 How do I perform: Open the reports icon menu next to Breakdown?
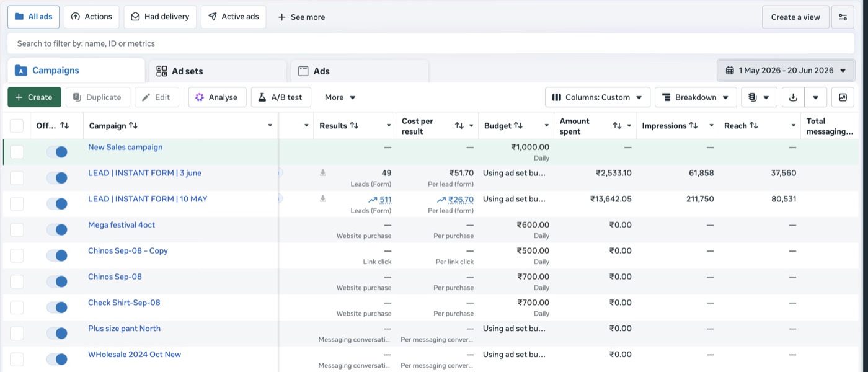759,97
